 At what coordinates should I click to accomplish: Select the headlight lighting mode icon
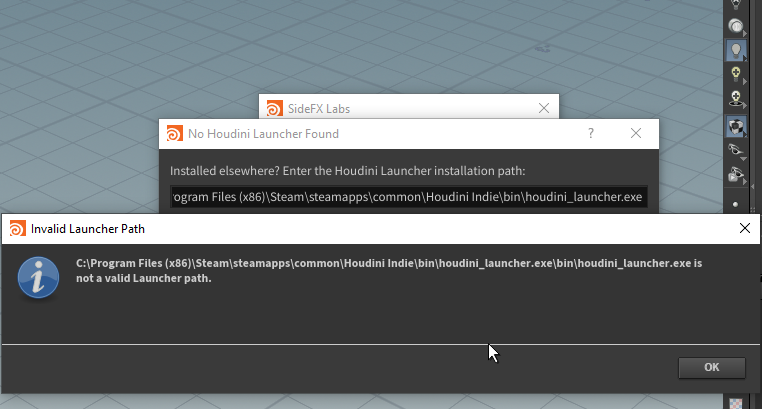pyautogui.click(x=736, y=26)
